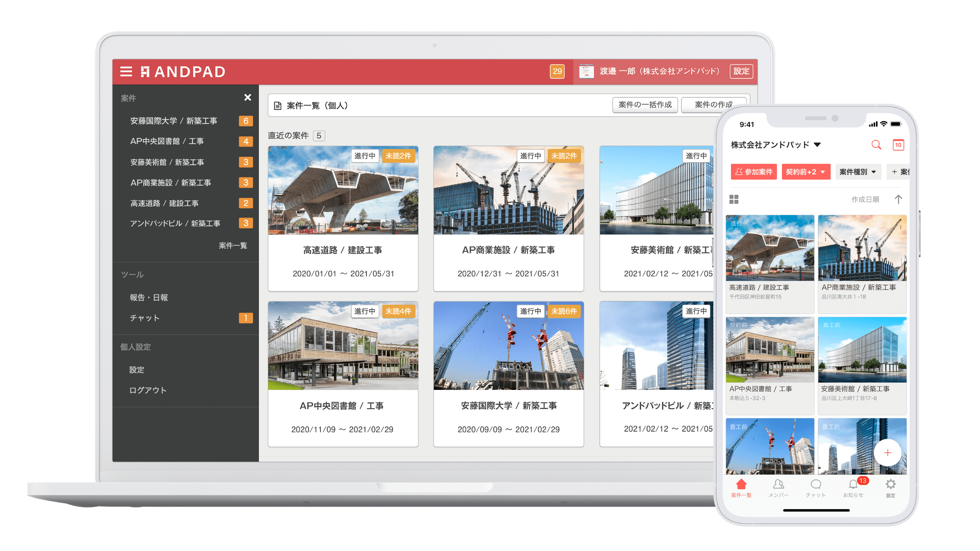Expand the 契約前+2 status filter dropdown

[806, 171]
